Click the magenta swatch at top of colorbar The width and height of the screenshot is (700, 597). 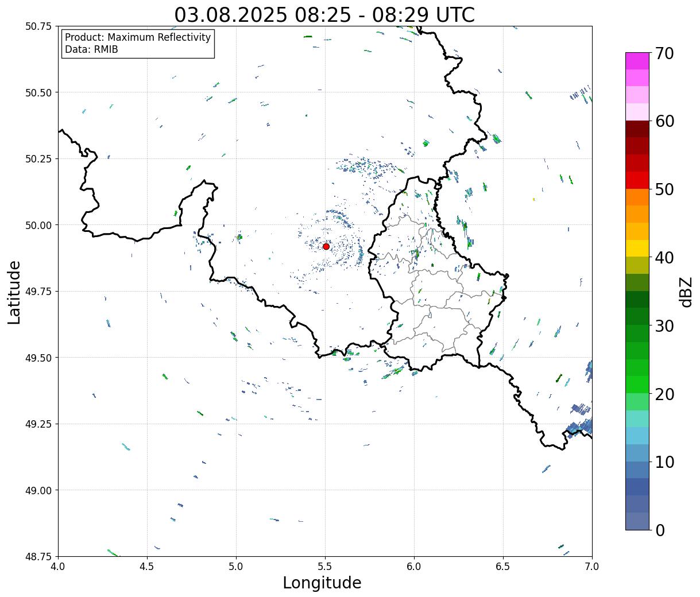[637, 61]
